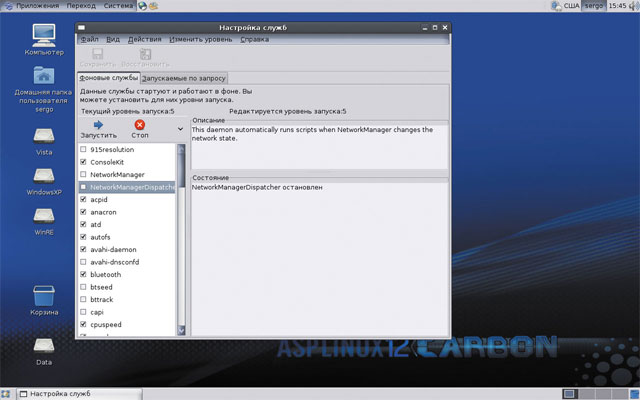Select the WinRE drive icon
Viewport: 640px width, 400px height.
pos(44,216)
